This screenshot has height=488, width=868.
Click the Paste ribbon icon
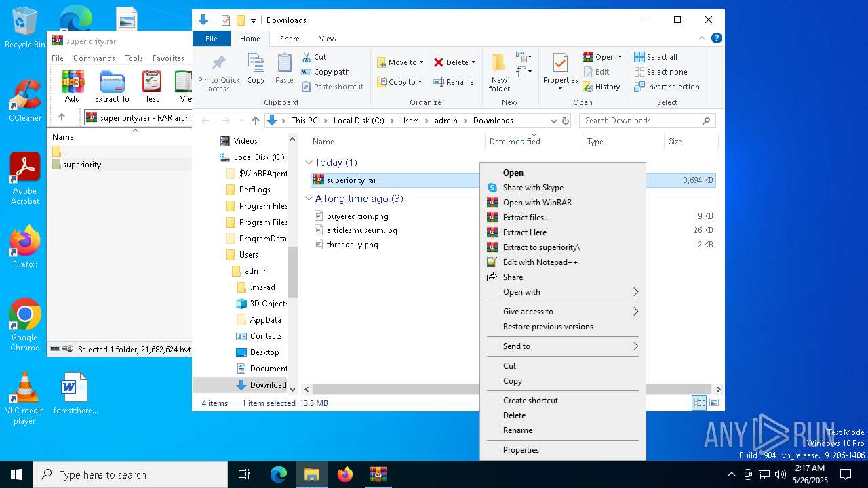coord(284,69)
